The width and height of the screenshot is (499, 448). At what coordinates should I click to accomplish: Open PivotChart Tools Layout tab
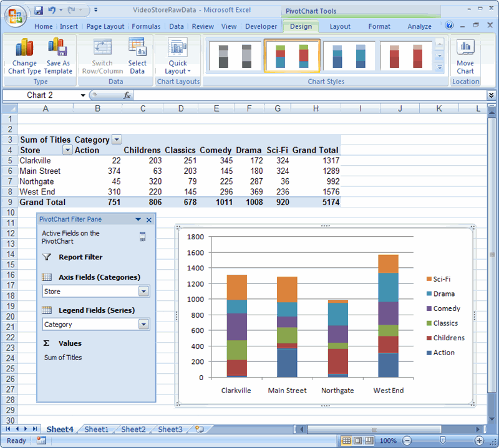coord(340,26)
